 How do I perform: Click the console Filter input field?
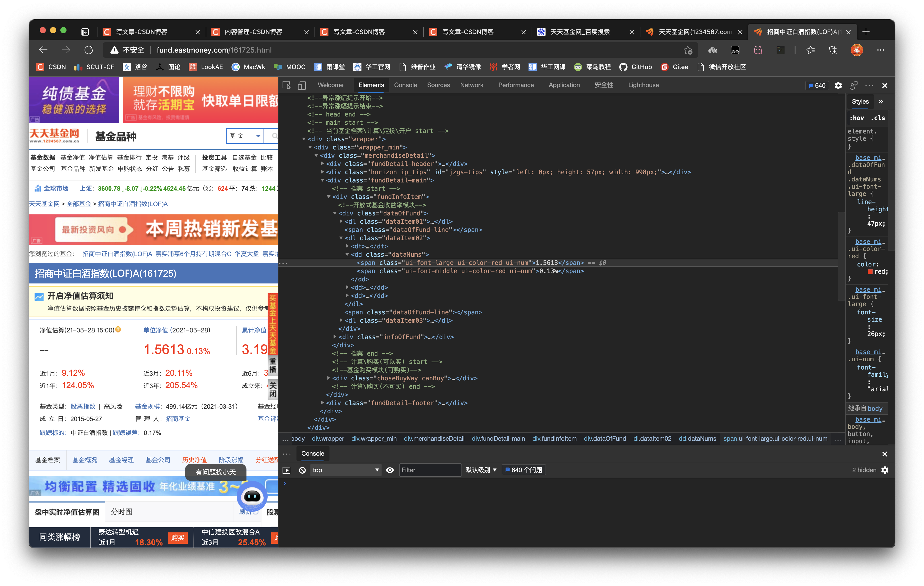click(430, 470)
